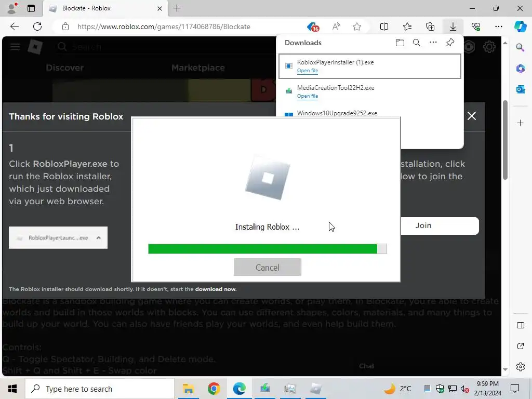Open the weather widget showing 2°C

[x=397, y=389]
